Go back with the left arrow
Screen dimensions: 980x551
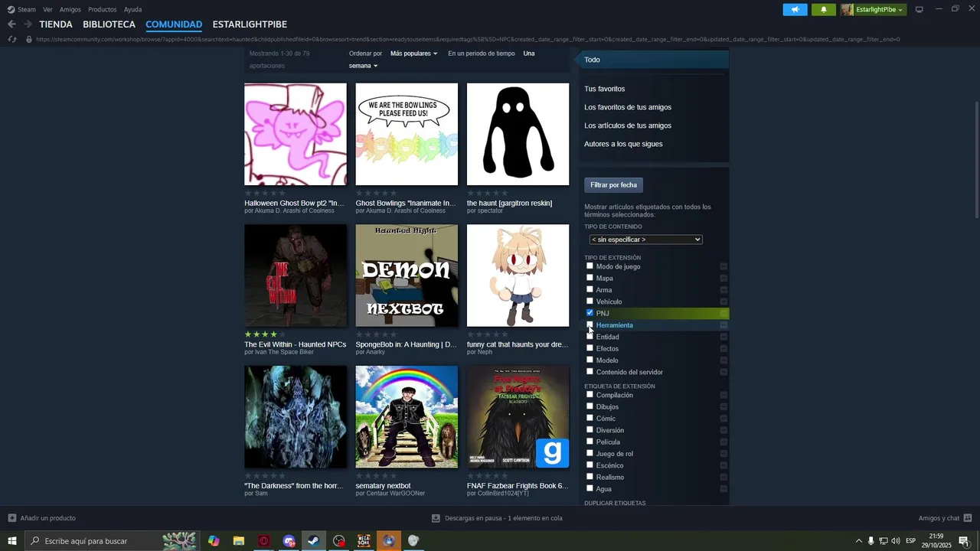click(11, 24)
